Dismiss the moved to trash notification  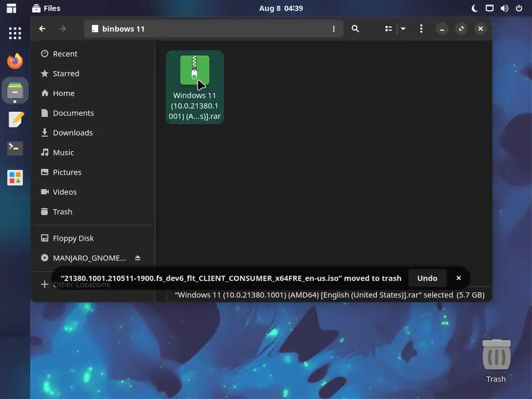click(459, 278)
